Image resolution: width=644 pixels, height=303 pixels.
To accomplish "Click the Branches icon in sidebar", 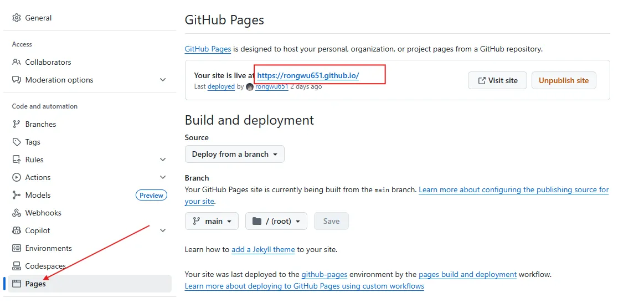I will point(17,124).
